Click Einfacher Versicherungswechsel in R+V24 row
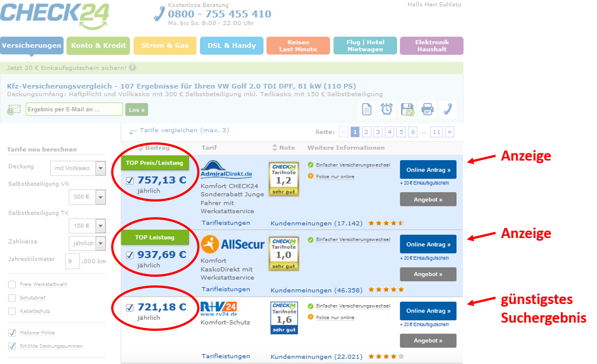 pos(353,306)
